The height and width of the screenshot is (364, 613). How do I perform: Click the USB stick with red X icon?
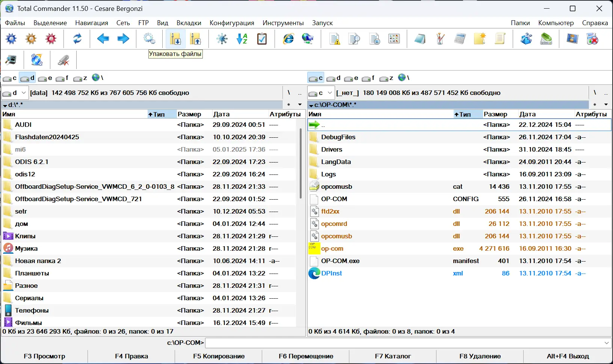63,60
